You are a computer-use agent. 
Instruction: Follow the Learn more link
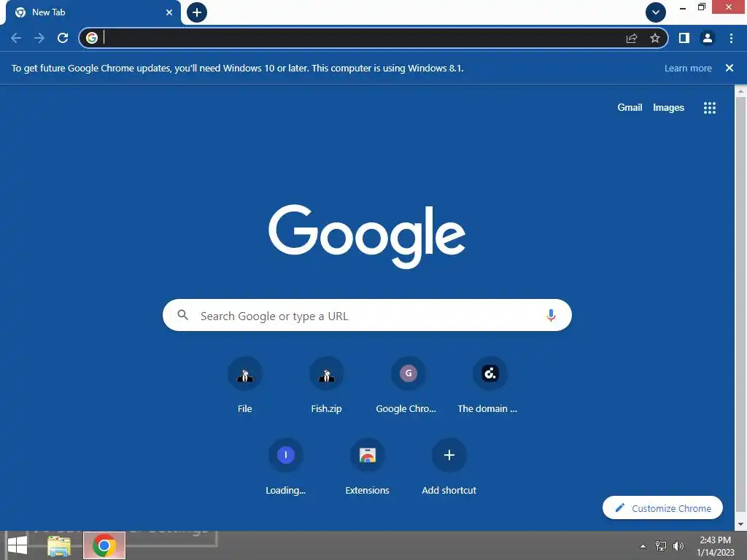click(x=688, y=68)
